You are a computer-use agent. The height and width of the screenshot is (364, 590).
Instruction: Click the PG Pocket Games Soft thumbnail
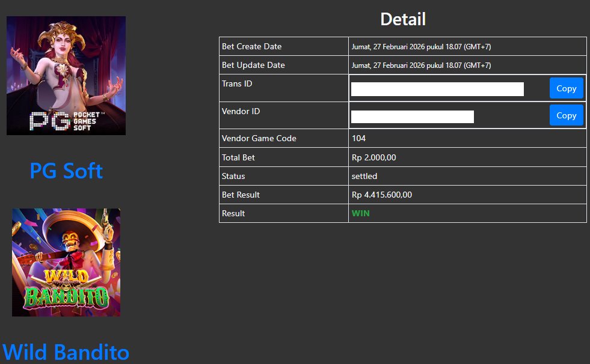click(x=66, y=76)
